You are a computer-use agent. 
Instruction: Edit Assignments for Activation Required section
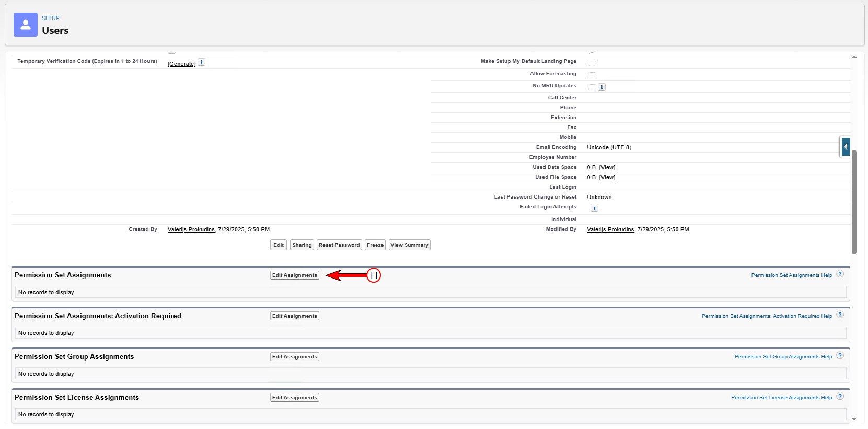295,316
